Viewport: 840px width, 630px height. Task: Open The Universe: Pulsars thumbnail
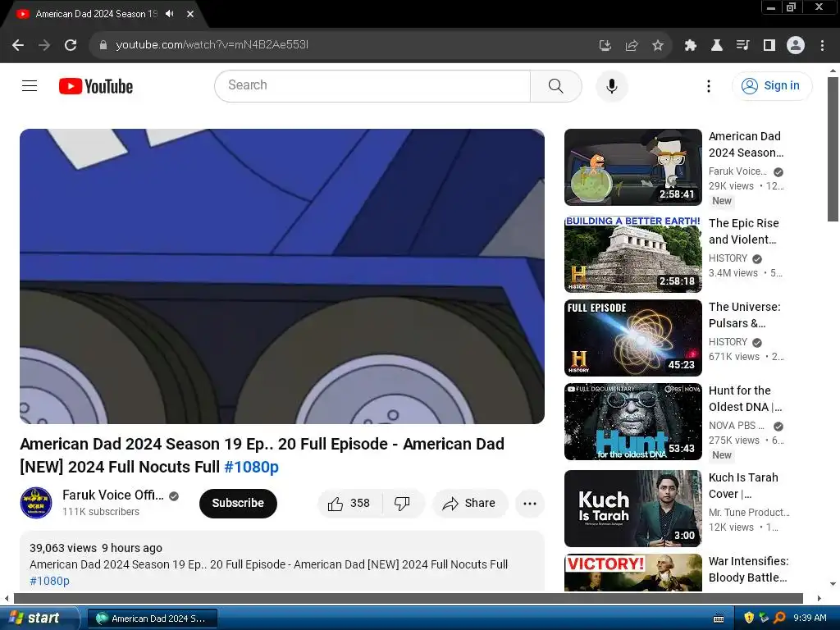(632, 337)
